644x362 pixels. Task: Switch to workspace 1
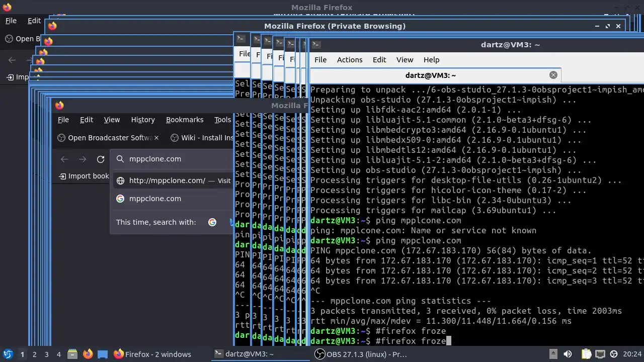(x=22, y=354)
